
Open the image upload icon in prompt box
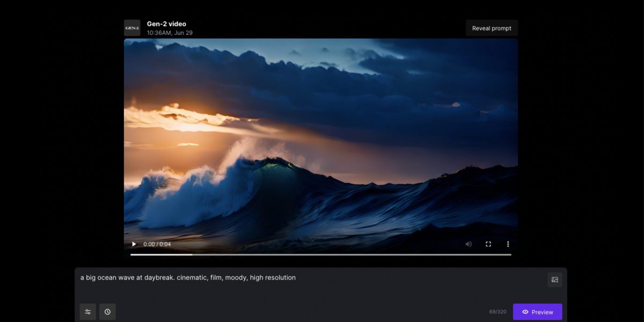(x=555, y=280)
